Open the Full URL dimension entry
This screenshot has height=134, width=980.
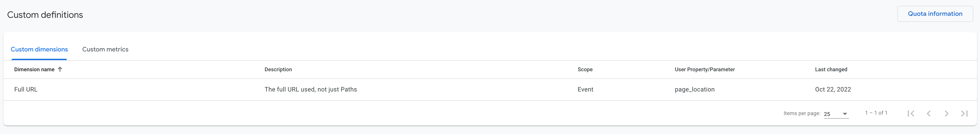(x=26, y=89)
